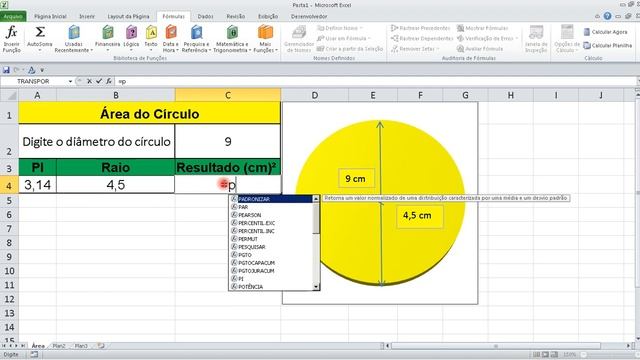Switch to Exibição tab
This screenshot has height=360, width=640.
point(268,17)
